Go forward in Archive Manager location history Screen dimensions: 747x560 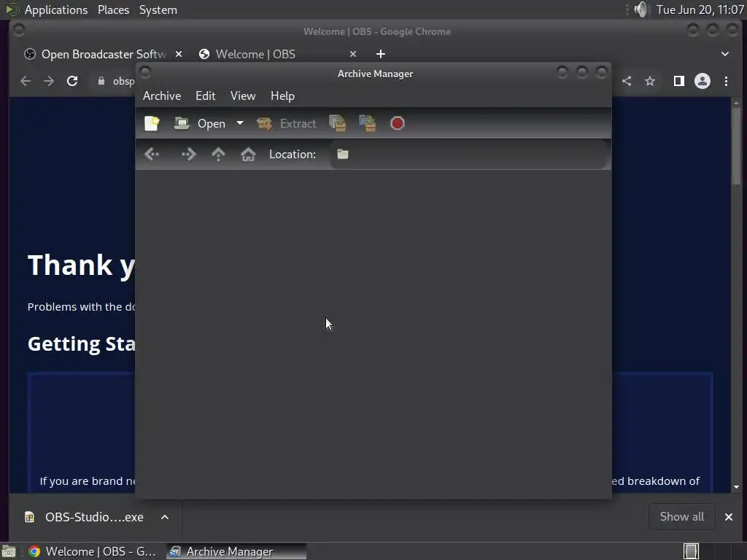189,155
